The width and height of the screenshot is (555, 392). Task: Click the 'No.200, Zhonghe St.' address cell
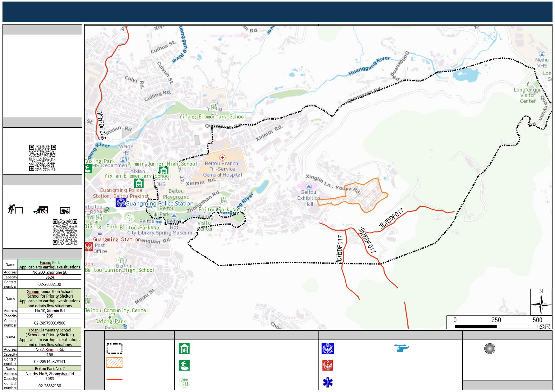pyautogui.click(x=50, y=272)
